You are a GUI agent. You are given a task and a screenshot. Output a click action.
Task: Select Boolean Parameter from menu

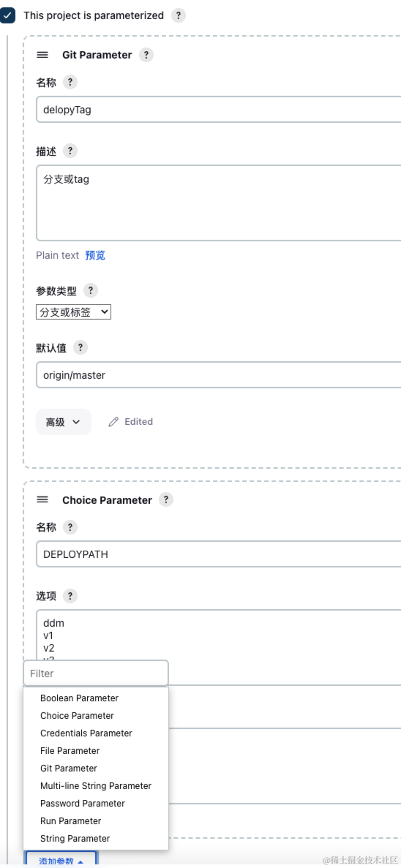(x=79, y=698)
